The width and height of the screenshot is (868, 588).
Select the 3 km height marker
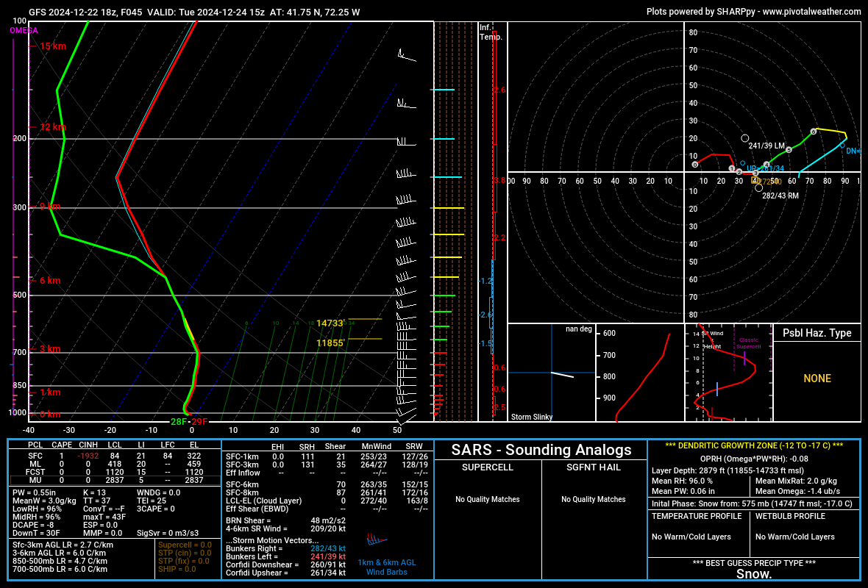50,348
